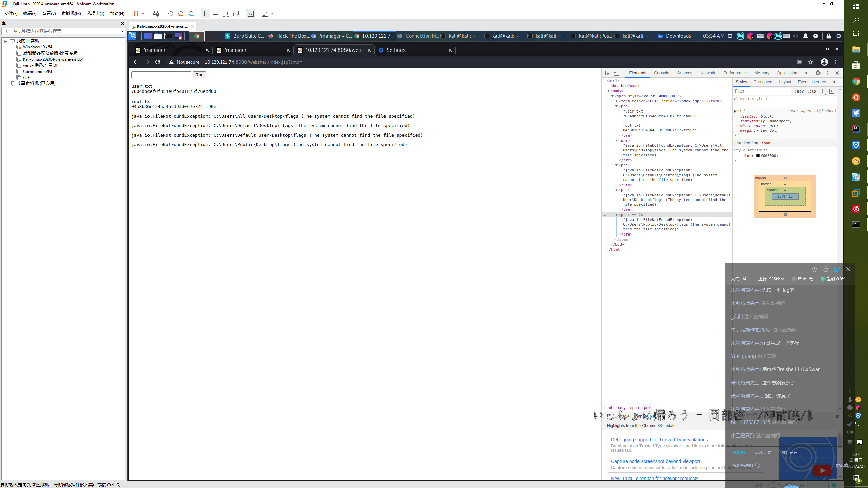The height and width of the screenshot is (488, 868).
Task: Open the 虚拟机(M) menu
Action: point(71,14)
